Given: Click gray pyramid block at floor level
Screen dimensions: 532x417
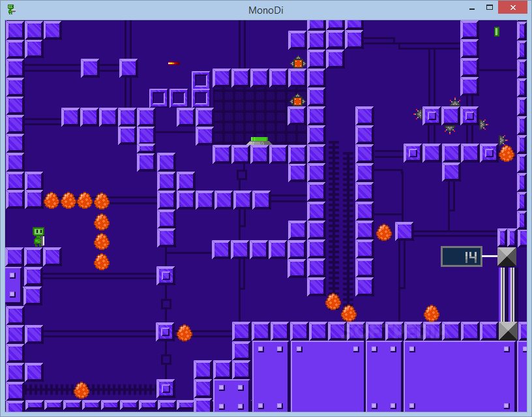Looking at the screenshot, I should [x=508, y=331].
